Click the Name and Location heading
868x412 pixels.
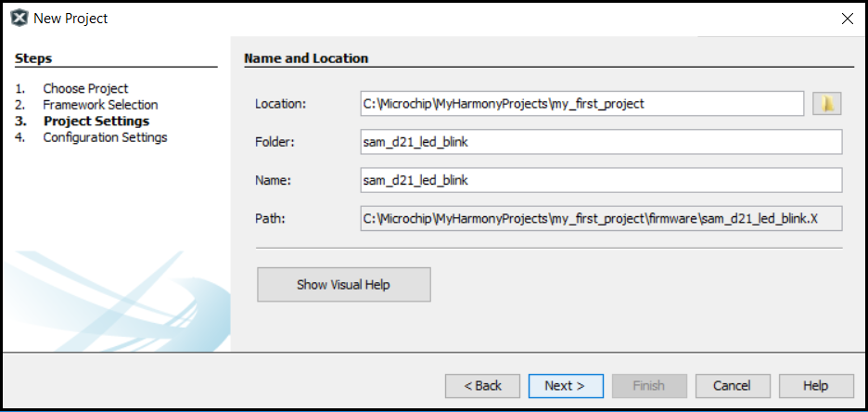click(306, 58)
